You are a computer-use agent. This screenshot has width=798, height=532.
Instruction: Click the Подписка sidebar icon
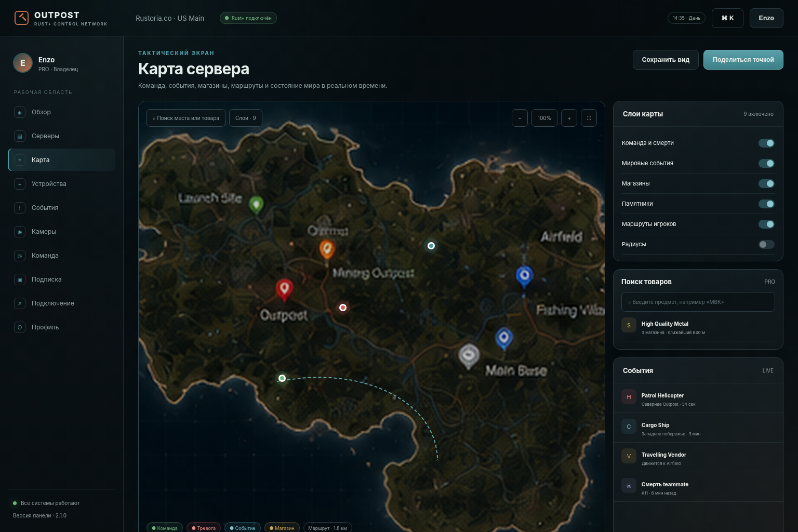tap(20, 280)
